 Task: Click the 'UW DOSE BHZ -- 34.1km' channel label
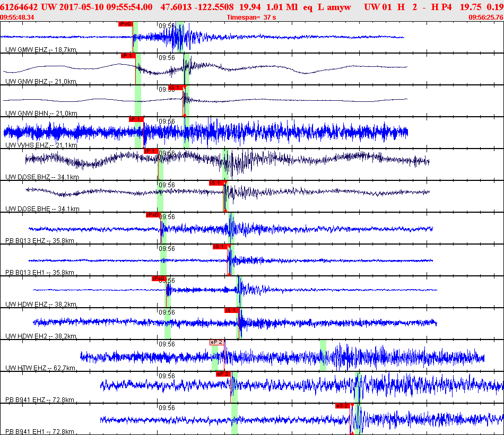tap(42, 177)
